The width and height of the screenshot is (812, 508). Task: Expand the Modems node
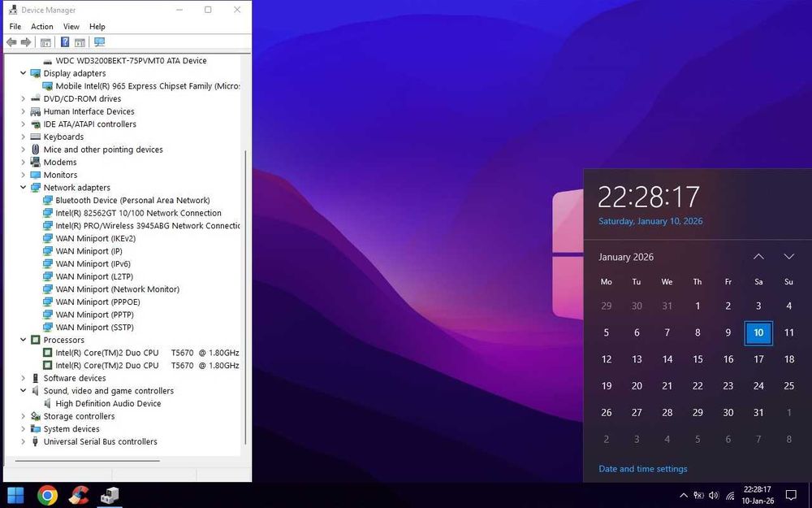point(23,163)
